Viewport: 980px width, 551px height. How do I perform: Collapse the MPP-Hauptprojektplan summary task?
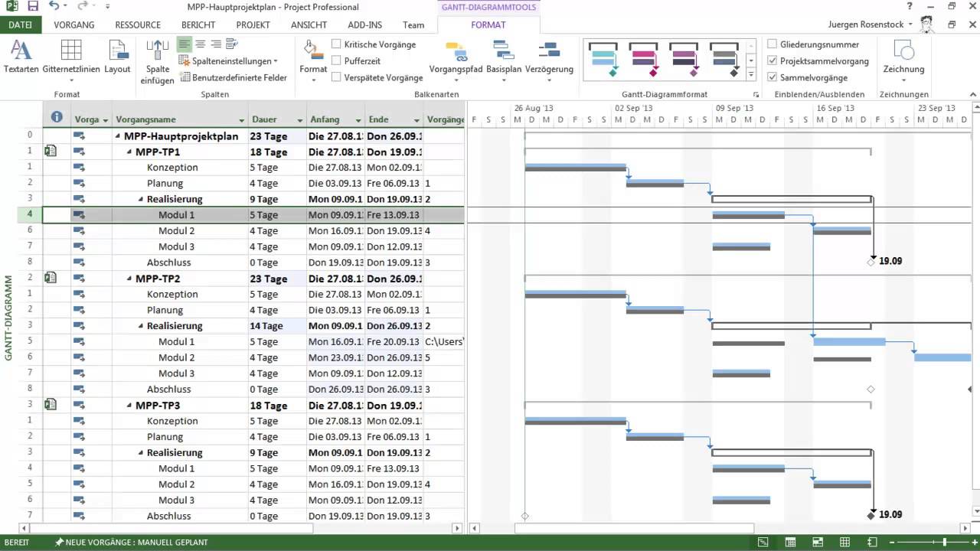click(118, 136)
